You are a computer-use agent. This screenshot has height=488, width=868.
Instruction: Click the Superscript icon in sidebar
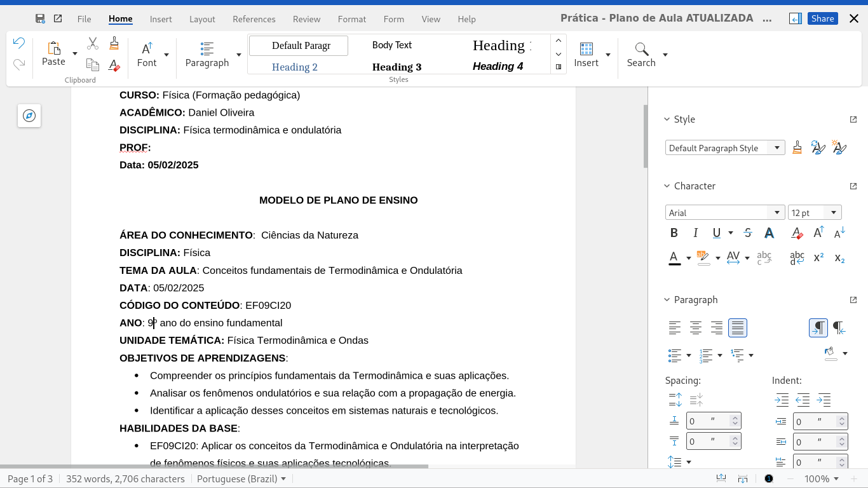point(818,257)
